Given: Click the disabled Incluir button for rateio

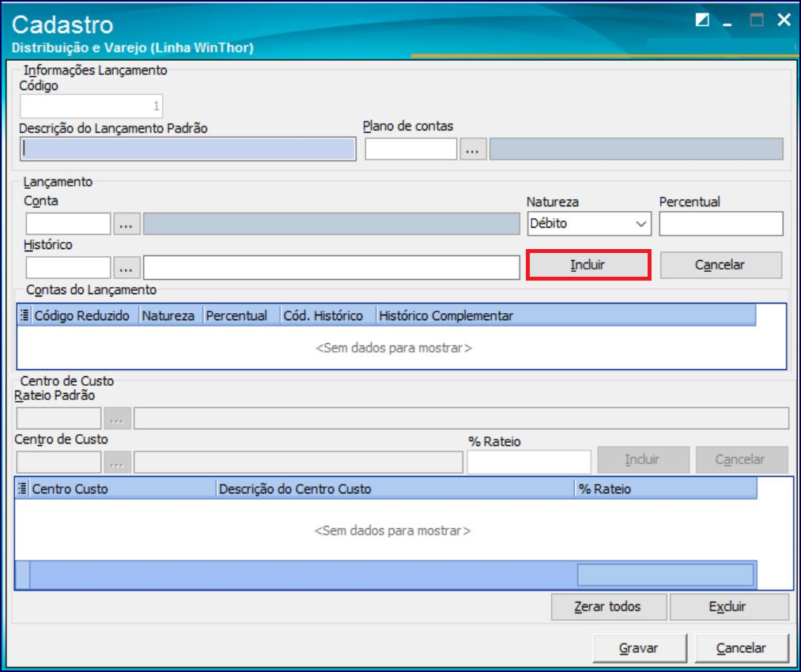Looking at the screenshot, I should [x=643, y=459].
